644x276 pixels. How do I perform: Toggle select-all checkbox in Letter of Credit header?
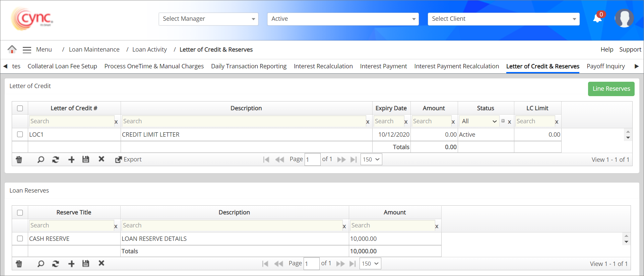tap(20, 108)
